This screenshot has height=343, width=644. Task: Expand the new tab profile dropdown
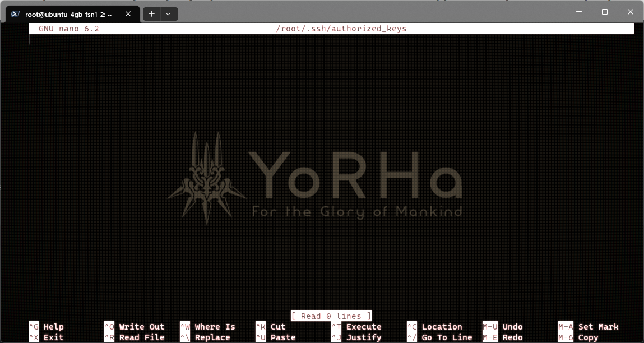tap(168, 14)
